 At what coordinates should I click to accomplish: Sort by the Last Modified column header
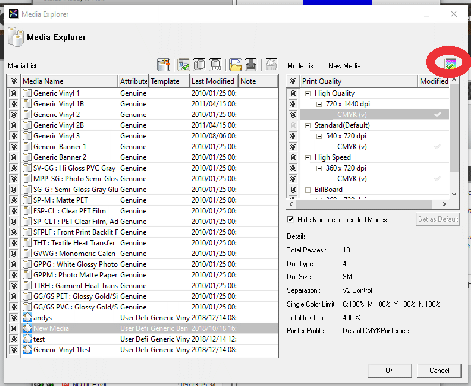(x=214, y=81)
